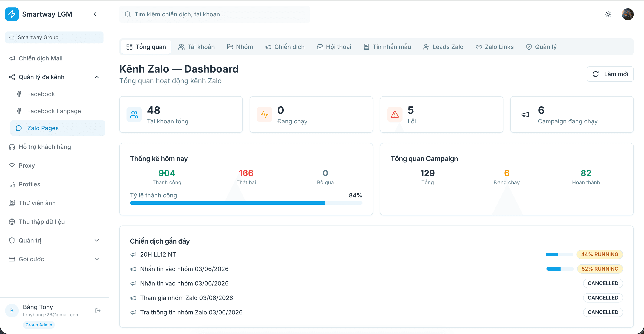The height and width of the screenshot is (334, 644).
Task: Click the campaign search input field
Action: click(x=214, y=14)
